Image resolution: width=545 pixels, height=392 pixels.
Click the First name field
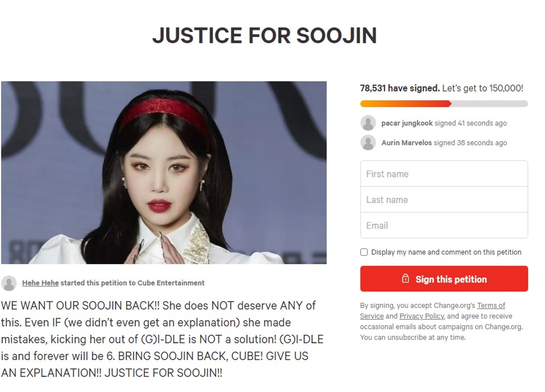(444, 174)
